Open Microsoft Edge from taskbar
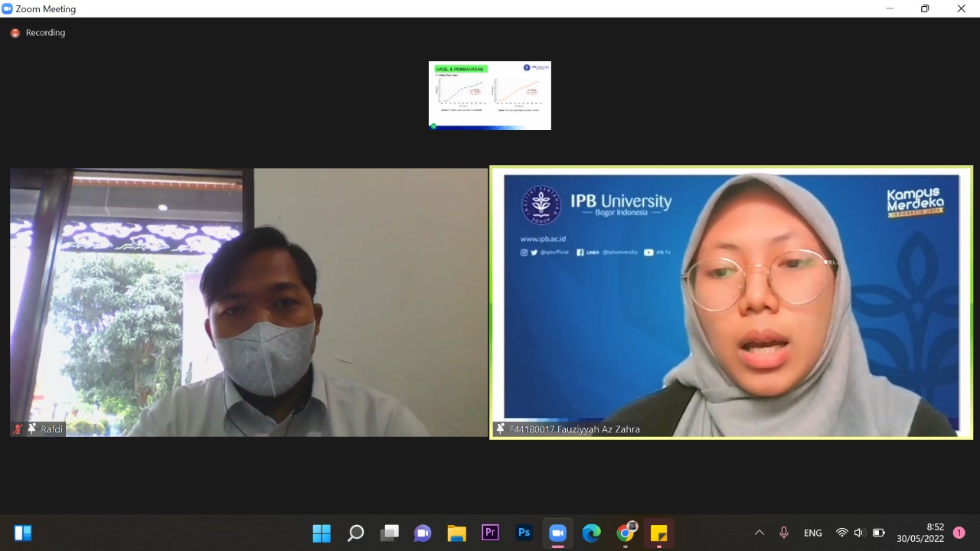 coord(591,533)
